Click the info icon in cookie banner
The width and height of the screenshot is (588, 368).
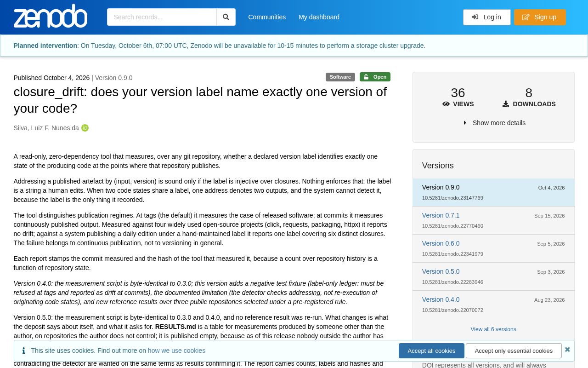coord(23,351)
